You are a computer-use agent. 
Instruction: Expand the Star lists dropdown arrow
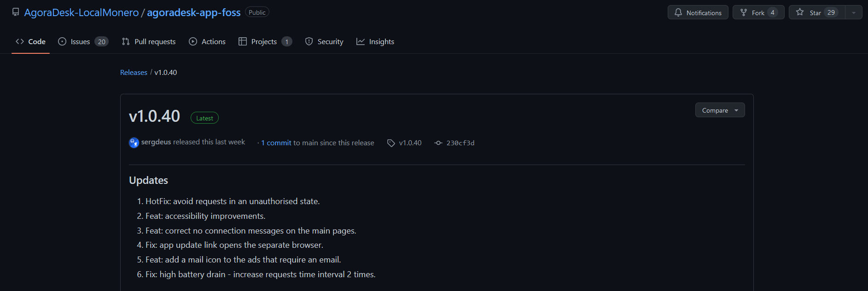point(854,12)
